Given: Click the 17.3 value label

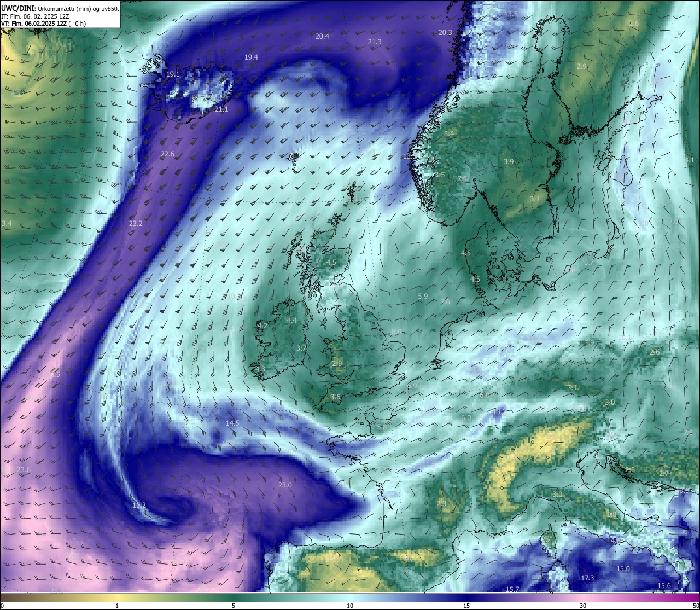Looking at the screenshot, I should click(587, 578).
